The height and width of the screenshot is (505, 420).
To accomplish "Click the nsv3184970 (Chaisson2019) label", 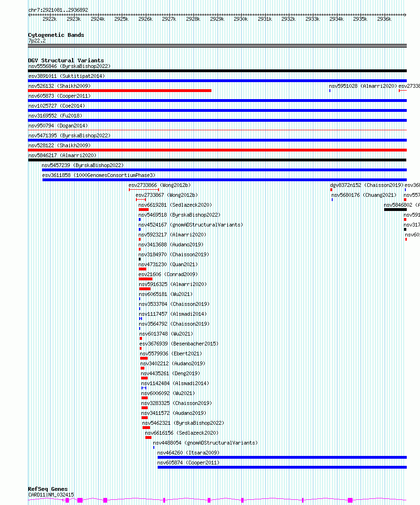I will coord(174,254).
